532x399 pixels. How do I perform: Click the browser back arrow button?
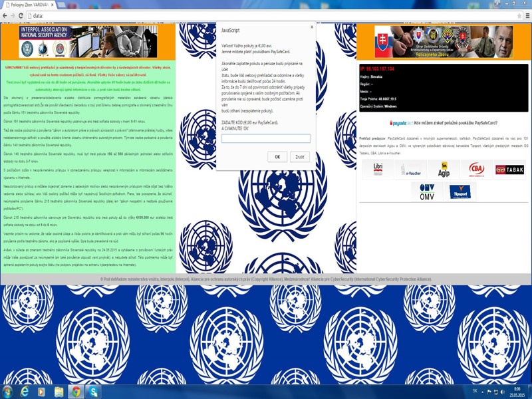[5, 15]
